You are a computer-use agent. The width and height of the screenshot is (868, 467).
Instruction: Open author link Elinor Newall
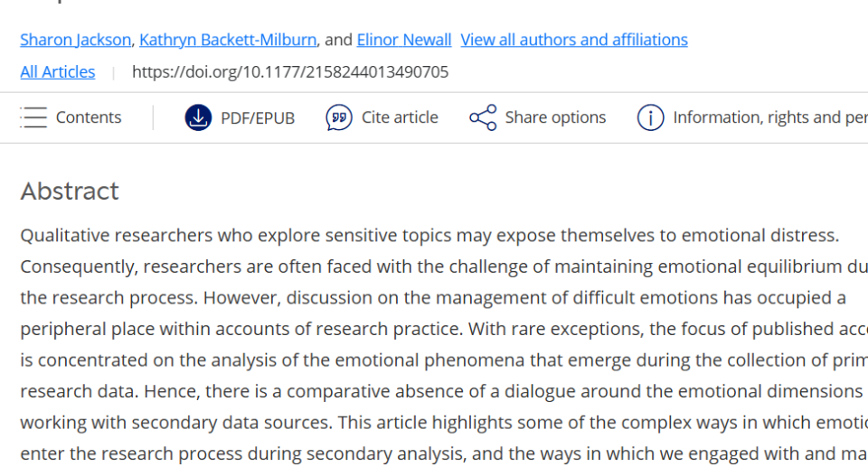point(404,40)
